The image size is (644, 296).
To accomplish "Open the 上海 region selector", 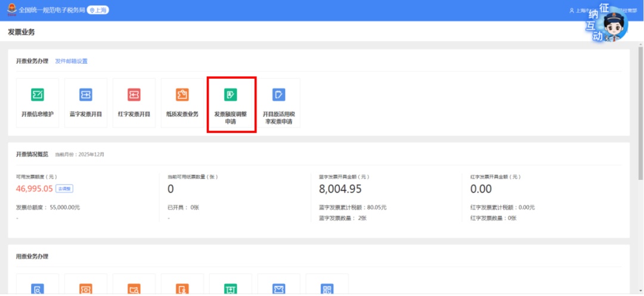I will 98,11.
